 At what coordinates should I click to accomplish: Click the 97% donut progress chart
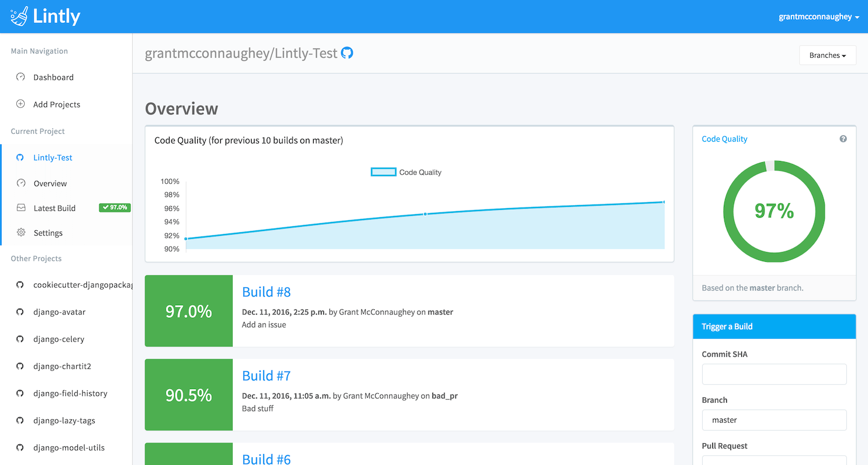point(774,211)
